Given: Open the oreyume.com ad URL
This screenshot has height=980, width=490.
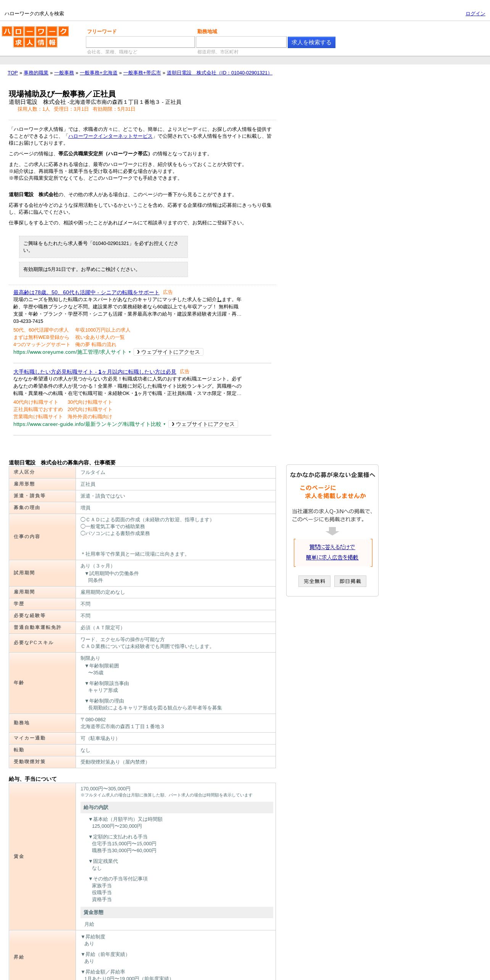Looking at the screenshot, I should [70, 352].
